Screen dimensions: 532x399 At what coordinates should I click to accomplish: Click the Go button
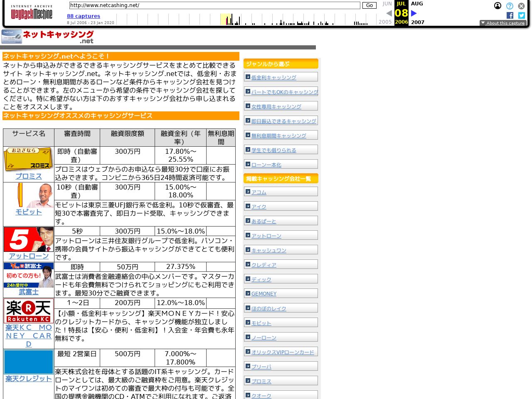(369, 5)
